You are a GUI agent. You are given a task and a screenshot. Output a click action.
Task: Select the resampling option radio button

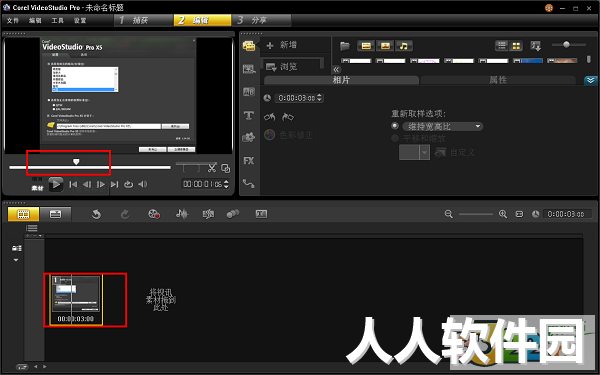pyautogui.click(x=395, y=126)
